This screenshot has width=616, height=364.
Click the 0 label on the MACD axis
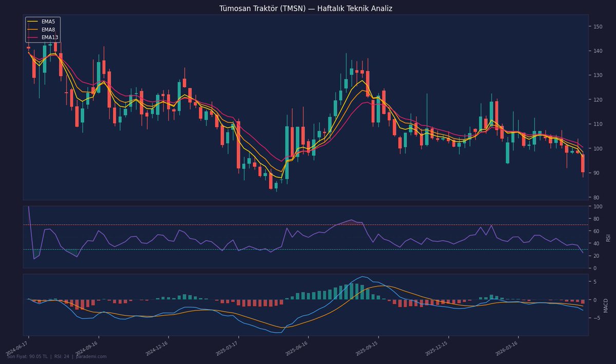[x=596, y=300]
